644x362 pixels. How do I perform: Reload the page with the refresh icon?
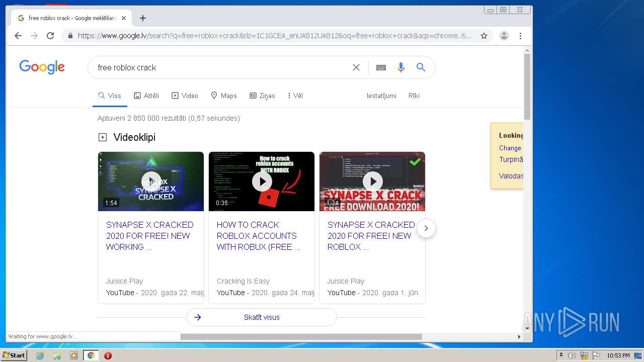(50, 36)
